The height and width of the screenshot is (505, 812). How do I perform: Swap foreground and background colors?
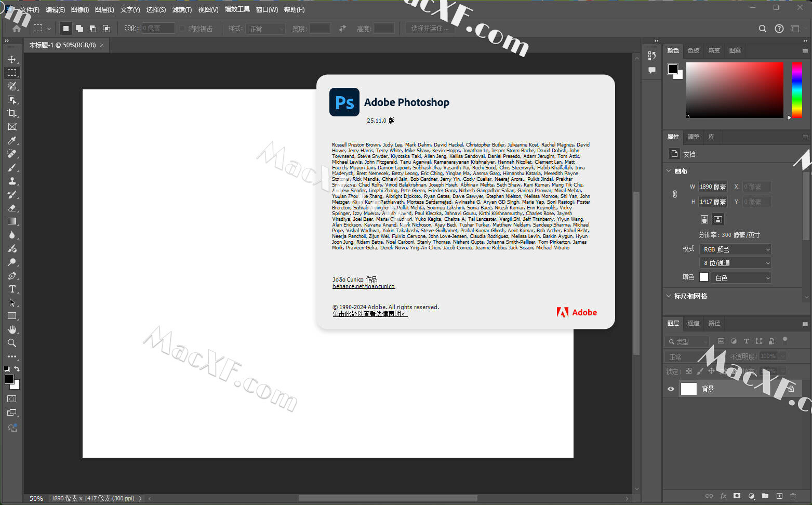[x=17, y=369]
